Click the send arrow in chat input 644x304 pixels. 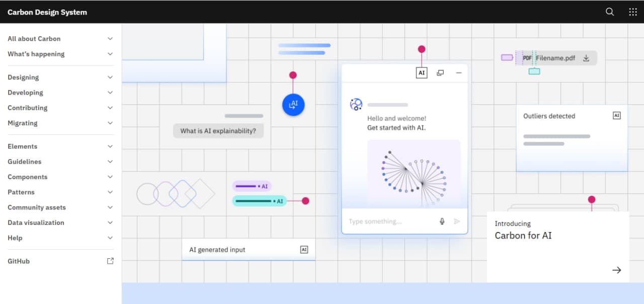tap(457, 221)
